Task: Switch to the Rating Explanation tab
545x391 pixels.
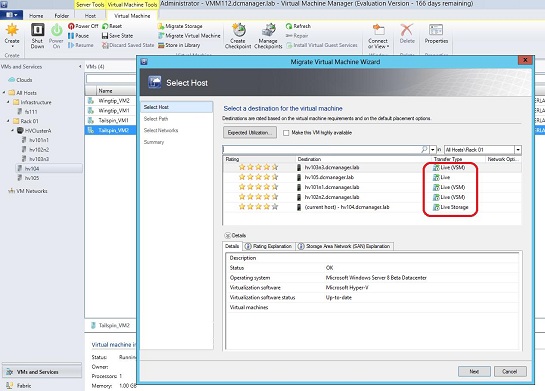Action: [x=269, y=246]
